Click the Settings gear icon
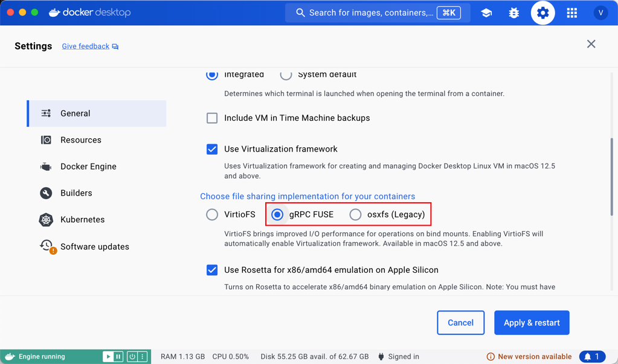This screenshot has height=364, width=618. 542,13
